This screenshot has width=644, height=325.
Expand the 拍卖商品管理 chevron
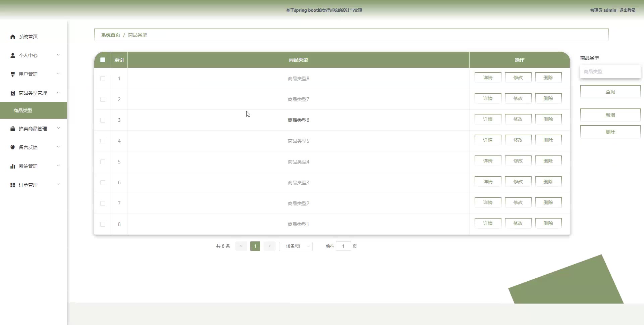(x=58, y=128)
